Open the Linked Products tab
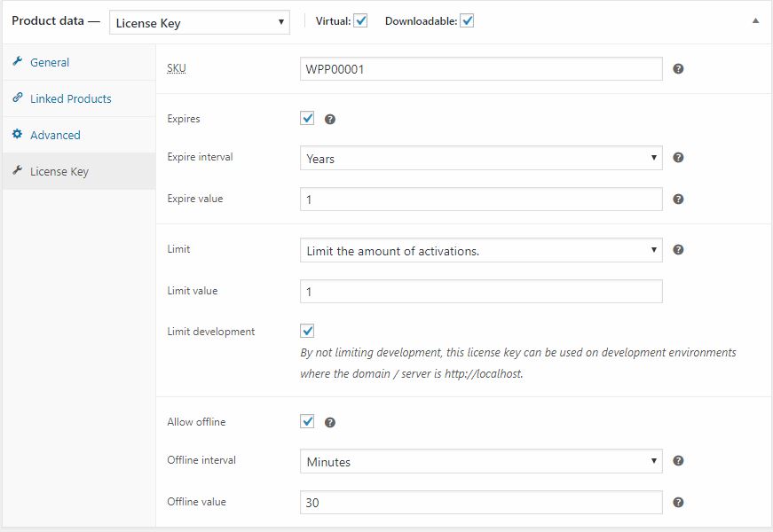Screen dimensions: 773x532 pyautogui.click(x=79, y=98)
